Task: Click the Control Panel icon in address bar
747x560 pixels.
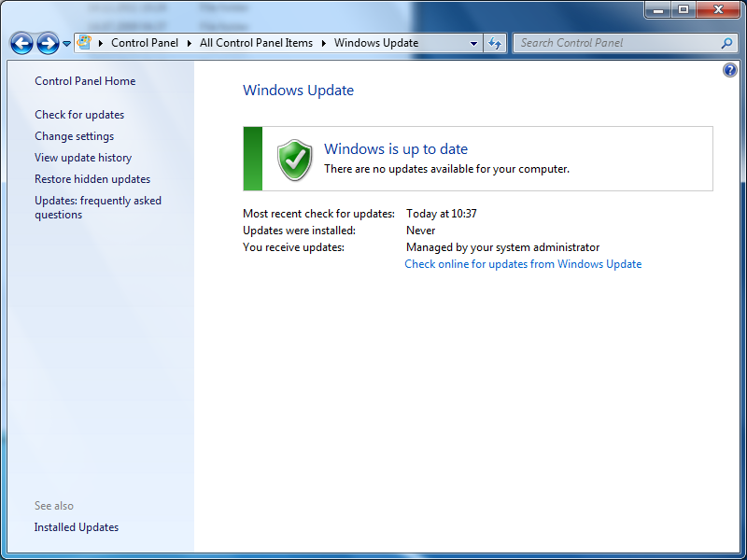Action: 84,42
